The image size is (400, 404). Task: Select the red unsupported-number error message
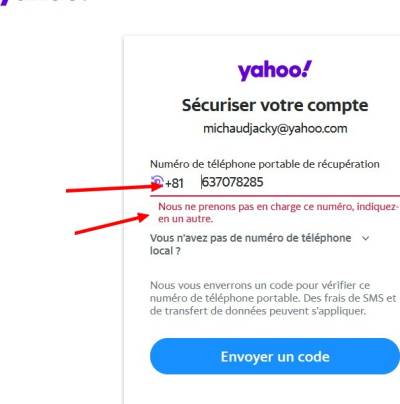point(278,213)
